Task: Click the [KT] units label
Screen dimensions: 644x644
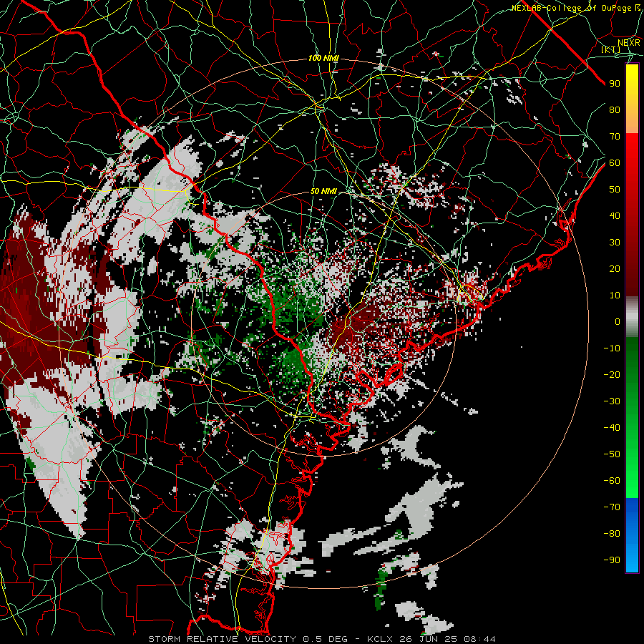Action: pos(610,50)
